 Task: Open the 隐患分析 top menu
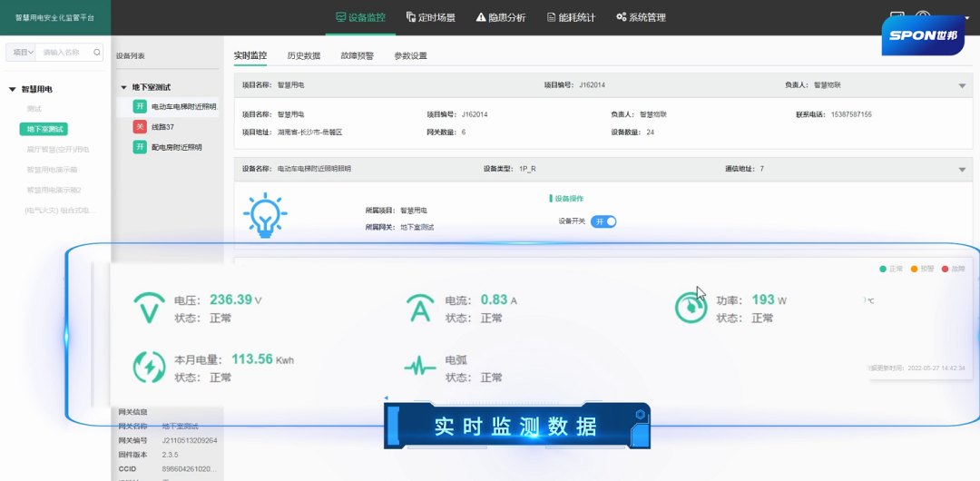501,17
